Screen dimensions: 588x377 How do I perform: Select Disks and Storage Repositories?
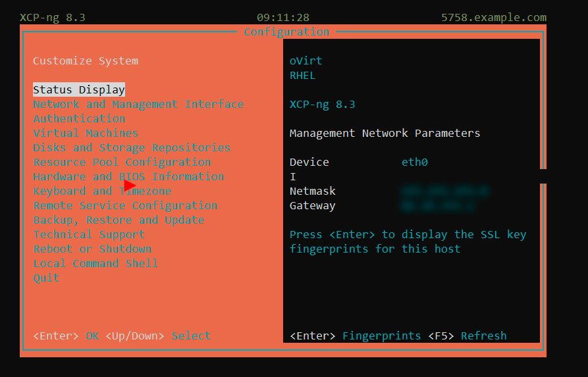pos(132,148)
